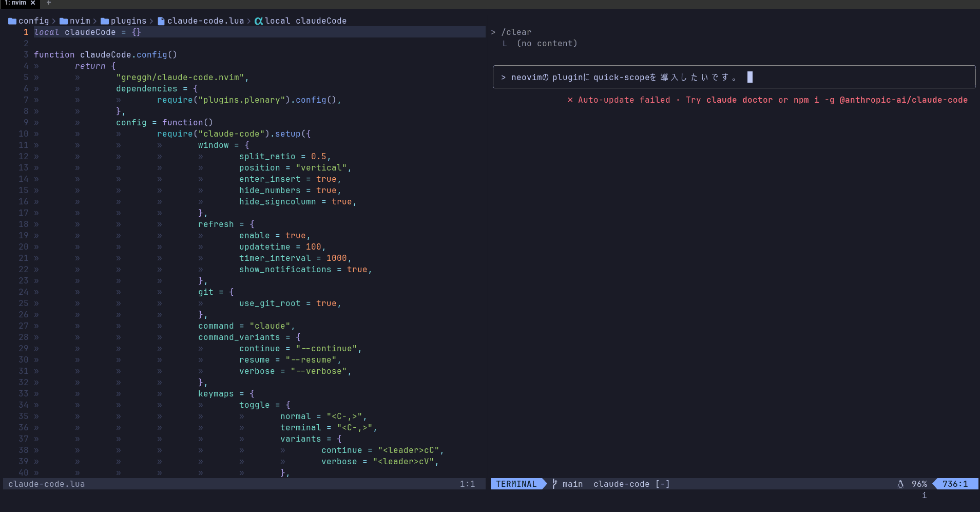The image size is (980, 512).
Task: Click the 1:1 position in left statusline
Action: [468, 484]
